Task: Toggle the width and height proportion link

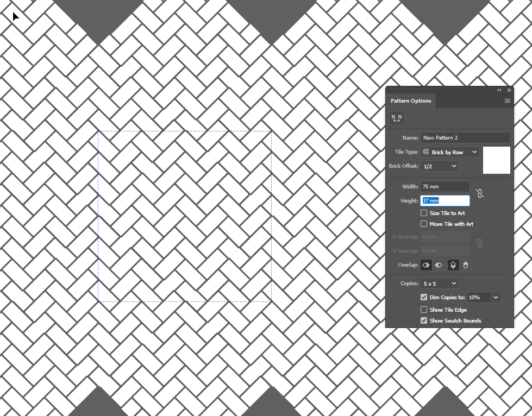Action: 479,193
